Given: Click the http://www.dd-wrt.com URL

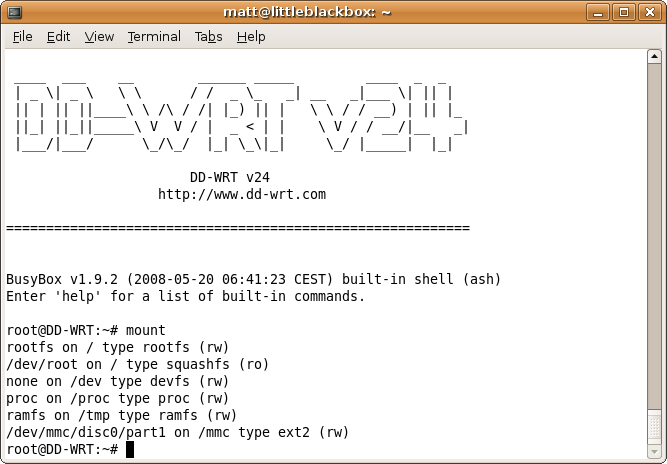Looking at the screenshot, I should (x=241, y=195).
